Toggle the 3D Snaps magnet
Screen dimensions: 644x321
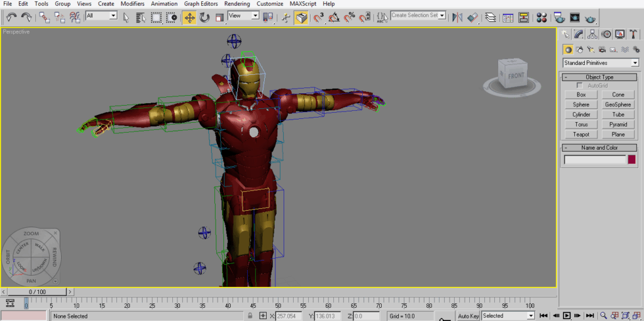[x=319, y=17]
